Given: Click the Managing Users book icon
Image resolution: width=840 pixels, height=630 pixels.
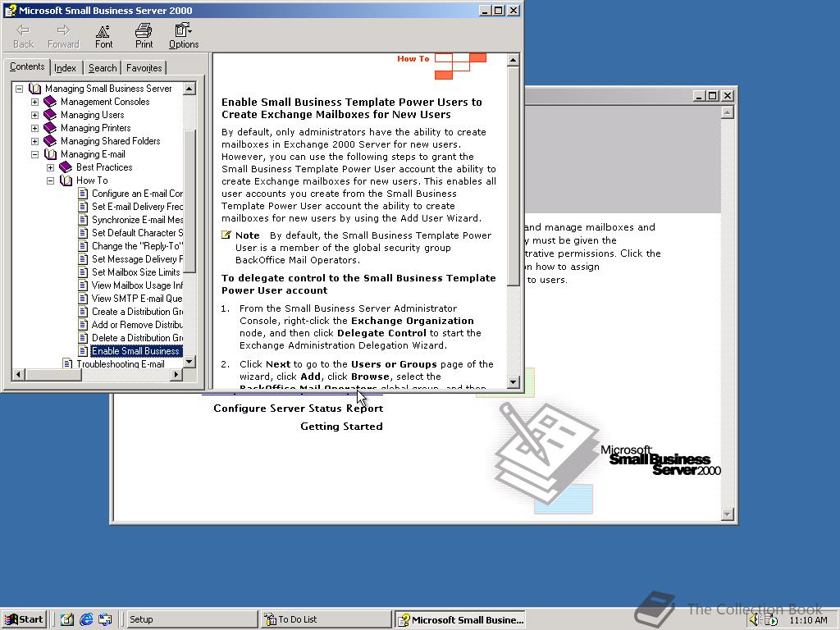Looking at the screenshot, I should click(x=50, y=115).
